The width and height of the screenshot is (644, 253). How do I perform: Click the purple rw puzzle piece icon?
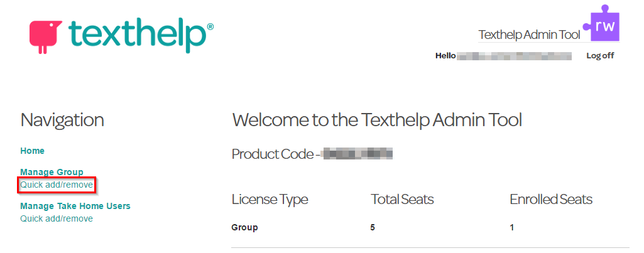(602, 23)
